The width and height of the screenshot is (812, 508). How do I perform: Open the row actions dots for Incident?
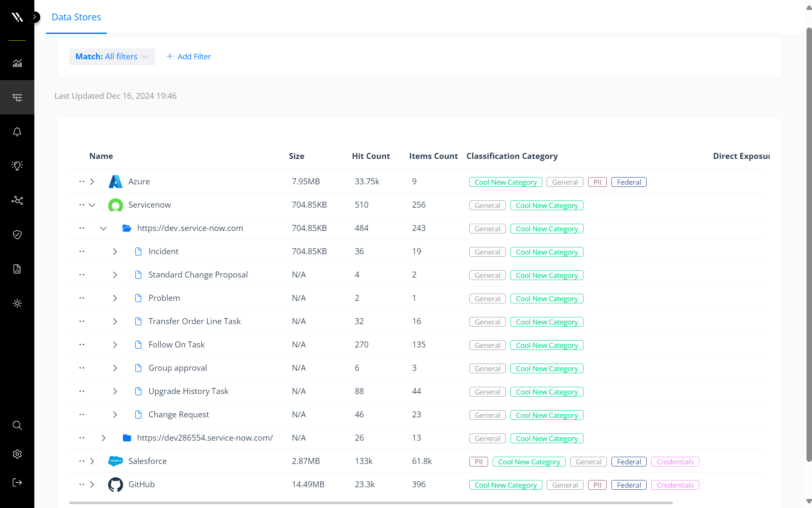click(x=81, y=251)
